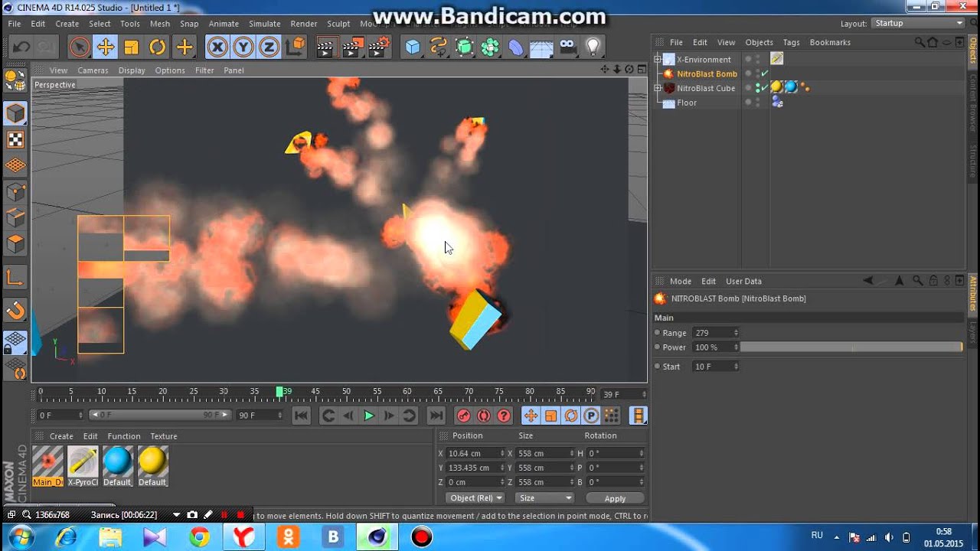Click Bandicam record button in taskbar
Image resolution: width=980 pixels, height=551 pixels.
pos(422,537)
